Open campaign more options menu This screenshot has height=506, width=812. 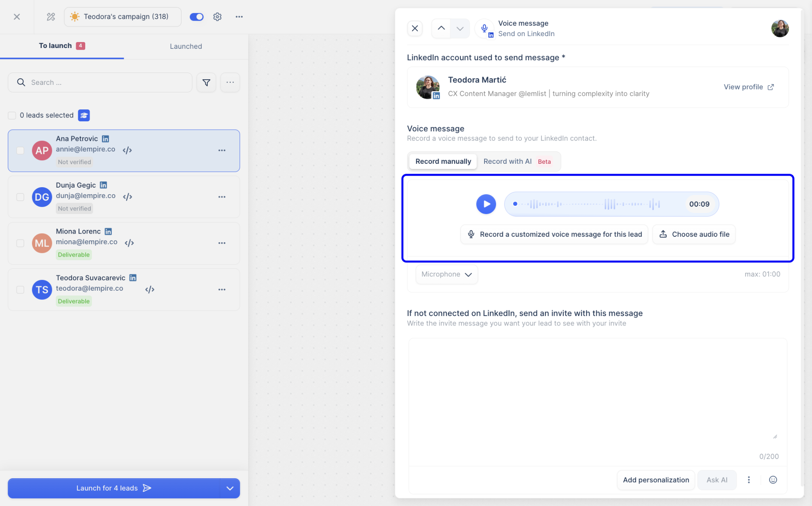coord(239,17)
